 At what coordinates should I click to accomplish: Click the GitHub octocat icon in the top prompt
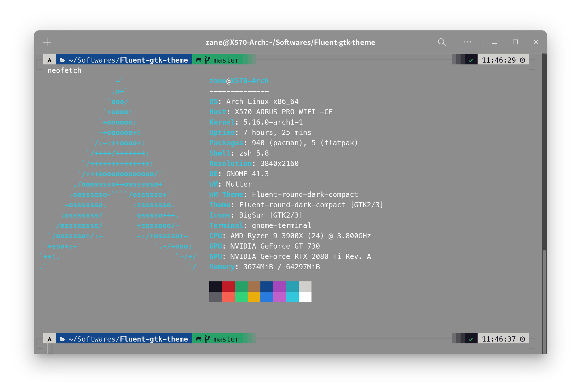click(199, 60)
